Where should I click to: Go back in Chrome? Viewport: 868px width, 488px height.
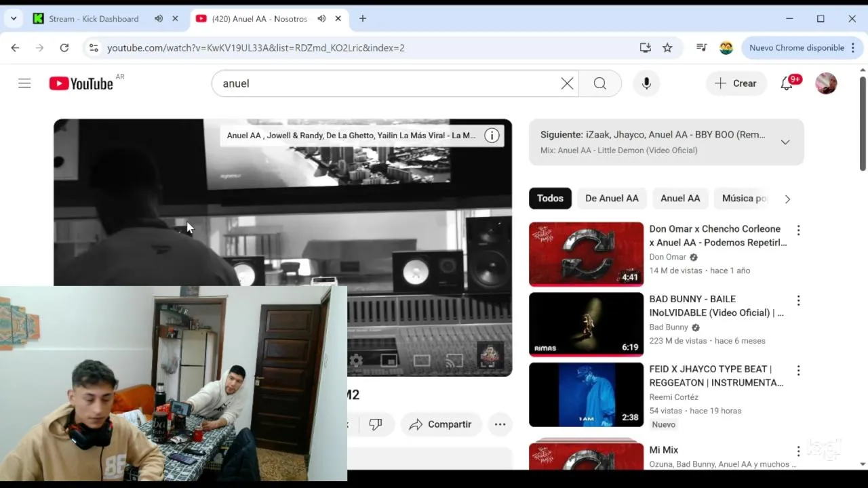point(15,47)
